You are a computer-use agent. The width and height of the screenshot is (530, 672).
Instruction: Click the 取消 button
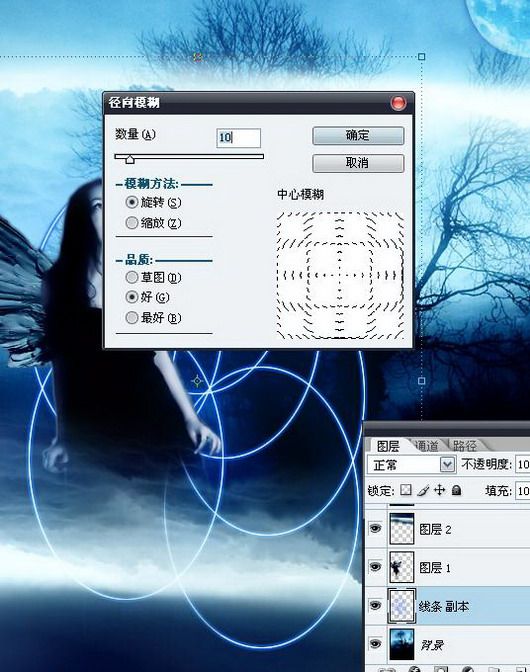(x=358, y=163)
